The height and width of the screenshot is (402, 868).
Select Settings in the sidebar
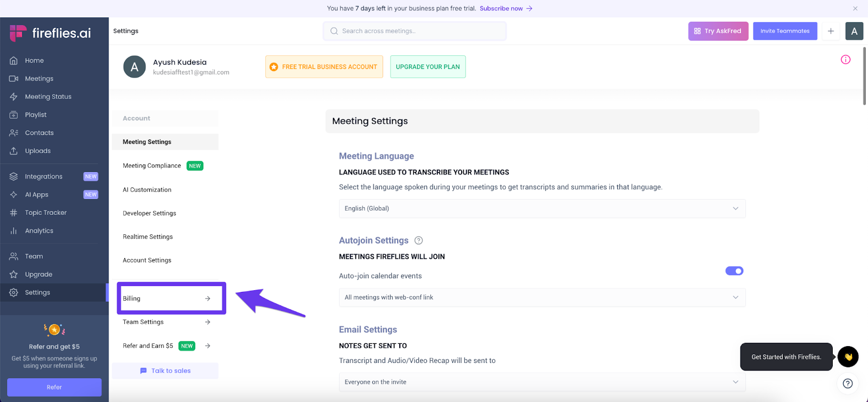point(54,292)
